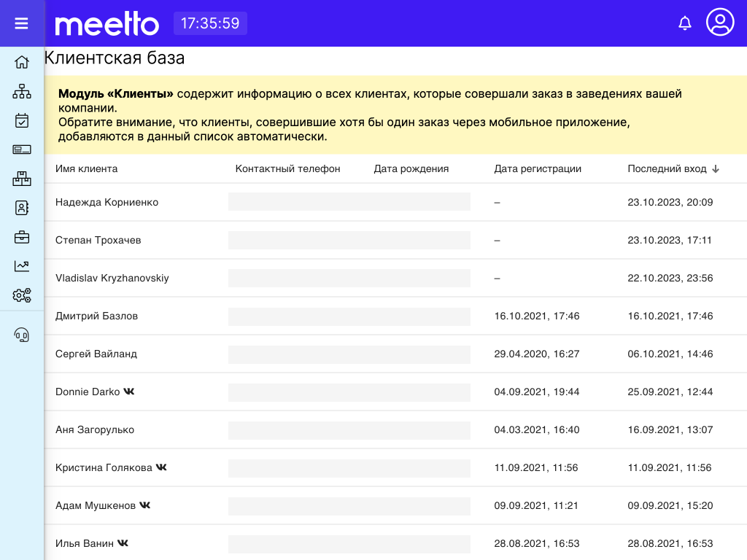This screenshot has height=560, width=747.
Task: Open the clients contact book icon
Action: pyautogui.click(x=22, y=208)
